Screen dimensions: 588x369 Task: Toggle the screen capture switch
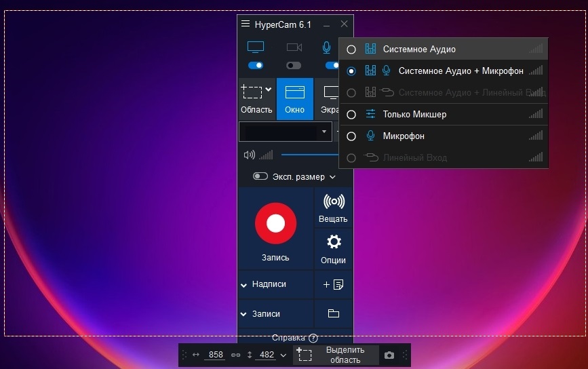(256, 66)
